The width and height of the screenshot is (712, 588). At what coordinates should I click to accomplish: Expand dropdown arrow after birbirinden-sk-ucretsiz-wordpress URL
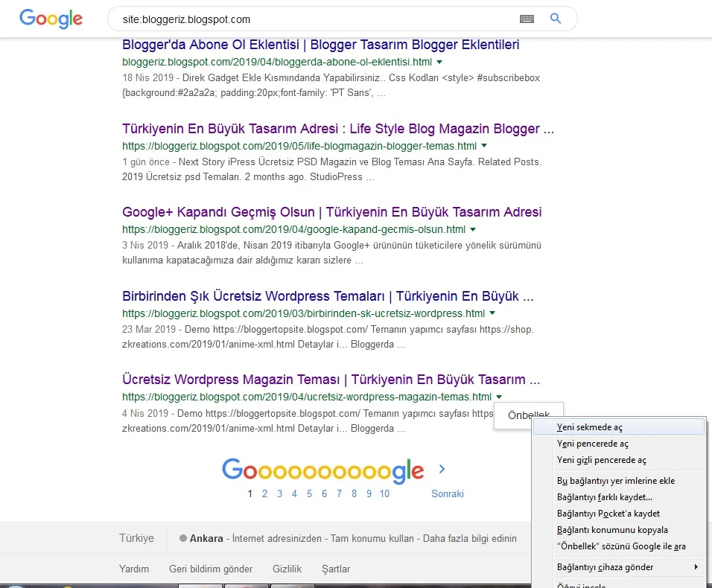[x=492, y=313]
